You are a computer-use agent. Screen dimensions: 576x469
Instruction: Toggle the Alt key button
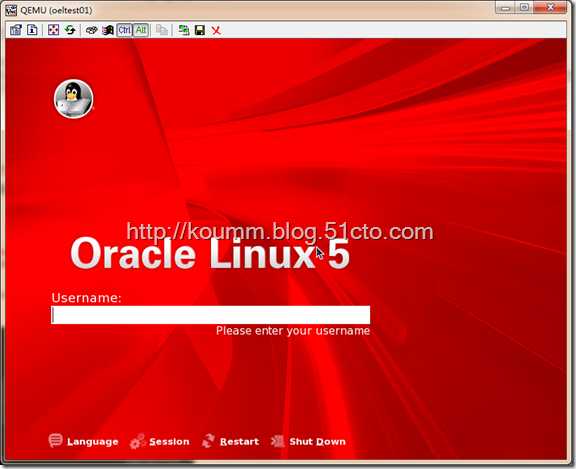click(141, 30)
